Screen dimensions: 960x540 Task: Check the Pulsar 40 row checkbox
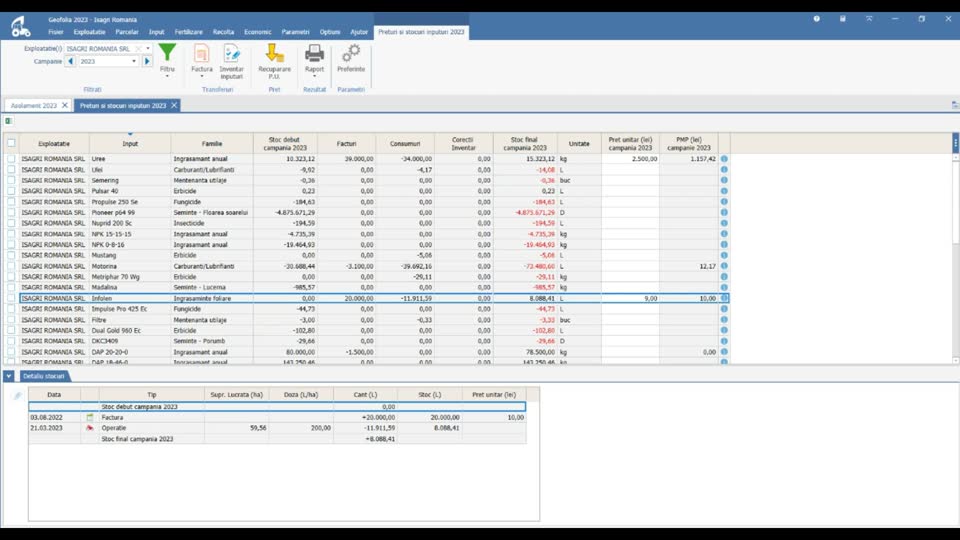click(11, 191)
